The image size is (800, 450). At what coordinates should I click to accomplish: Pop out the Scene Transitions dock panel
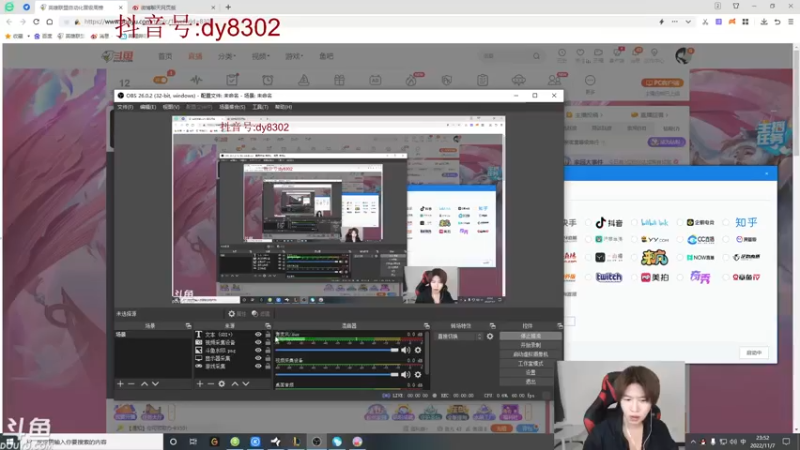pyautogui.click(x=492, y=326)
